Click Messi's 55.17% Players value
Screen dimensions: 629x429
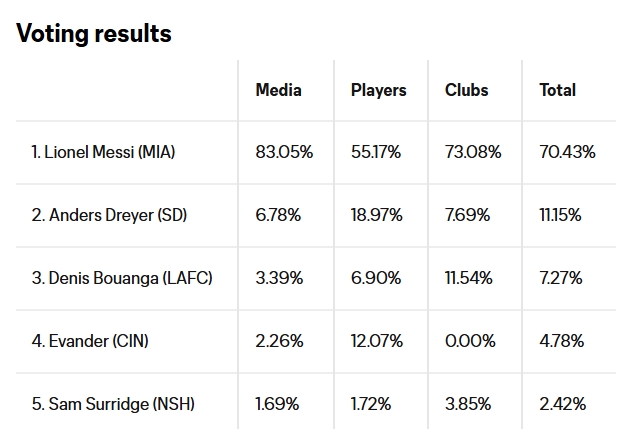pyautogui.click(x=375, y=152)
